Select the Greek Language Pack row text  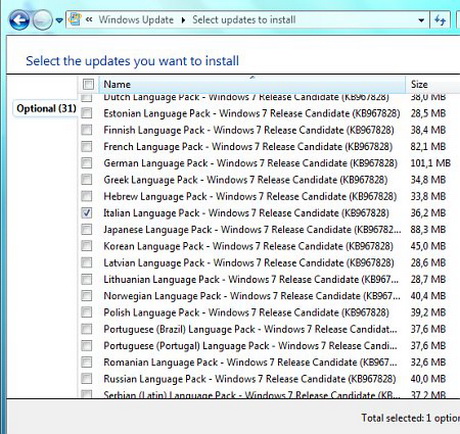[245, 180]
